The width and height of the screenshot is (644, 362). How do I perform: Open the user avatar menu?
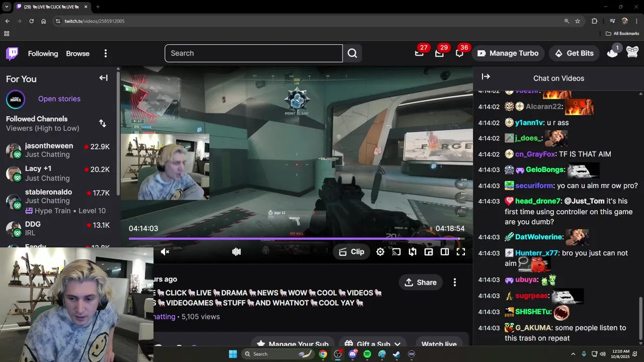coord(632,52)
